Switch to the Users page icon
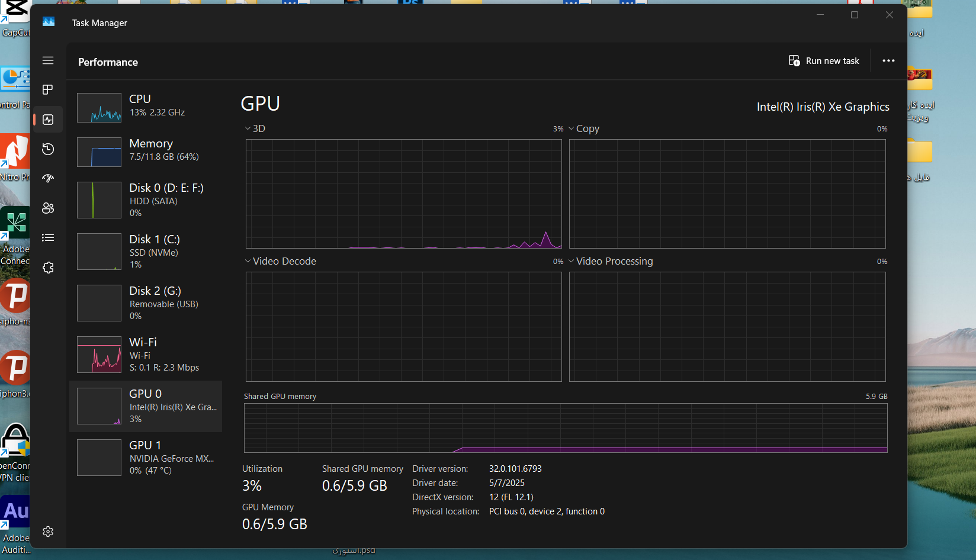Screen dimensions: 976x560 pos(48,208)
